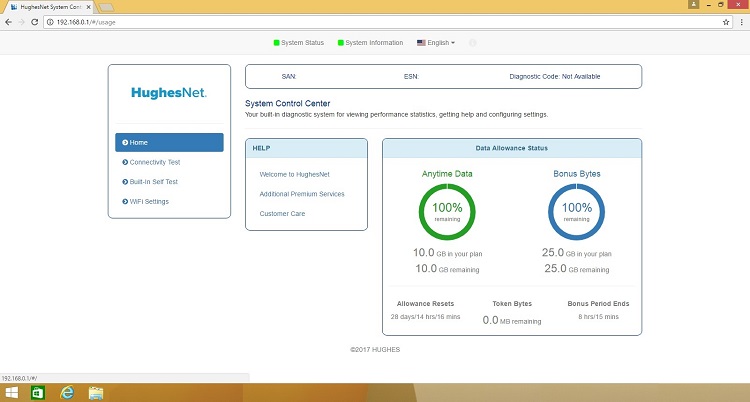Click 8 hrs/15 mins value
Image resolution: width=750 pixels, height=402 pixels.
598,317
